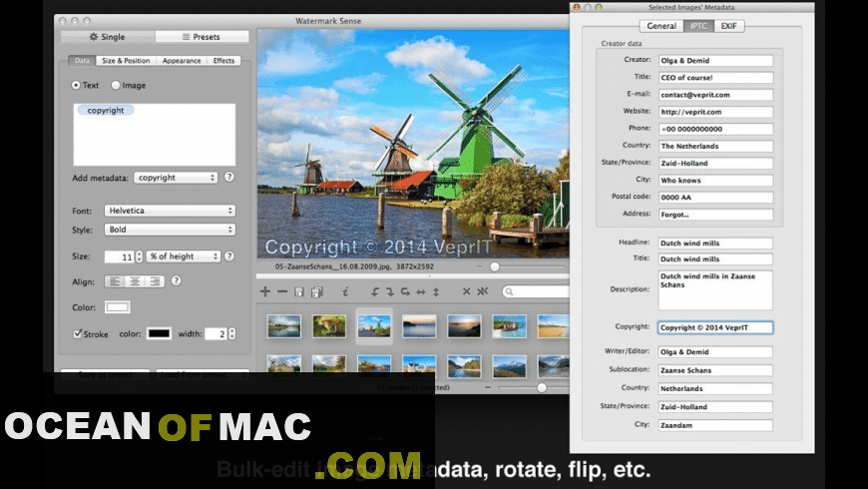Open the Effects tab
Image resolution: width=868 pixels, height=489 pixels.
click(223, 60)
